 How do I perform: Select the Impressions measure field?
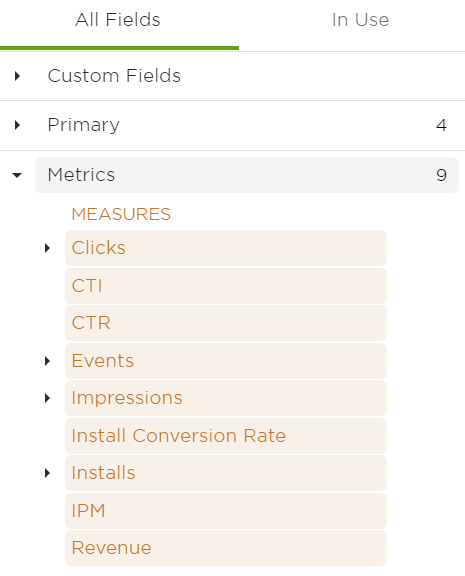(x=226, y=398)
